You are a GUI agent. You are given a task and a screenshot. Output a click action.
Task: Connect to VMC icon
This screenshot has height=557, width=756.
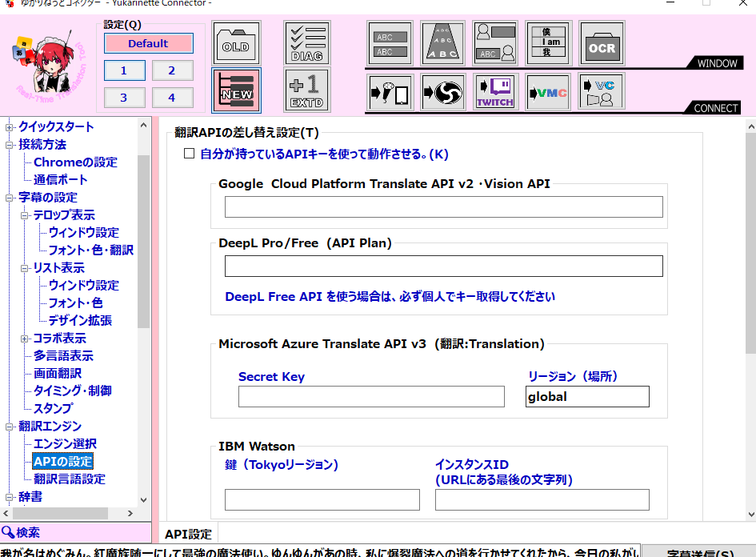coord(548,91)
